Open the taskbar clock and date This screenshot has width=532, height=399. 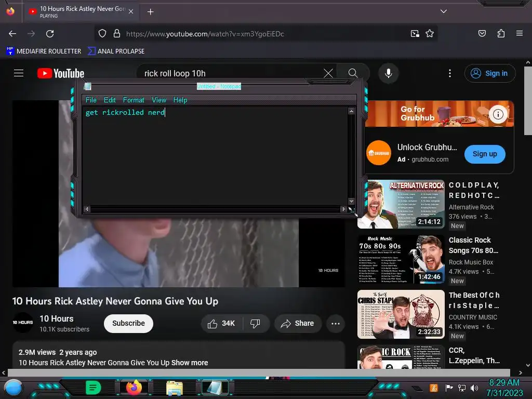[x=504, y=388]
